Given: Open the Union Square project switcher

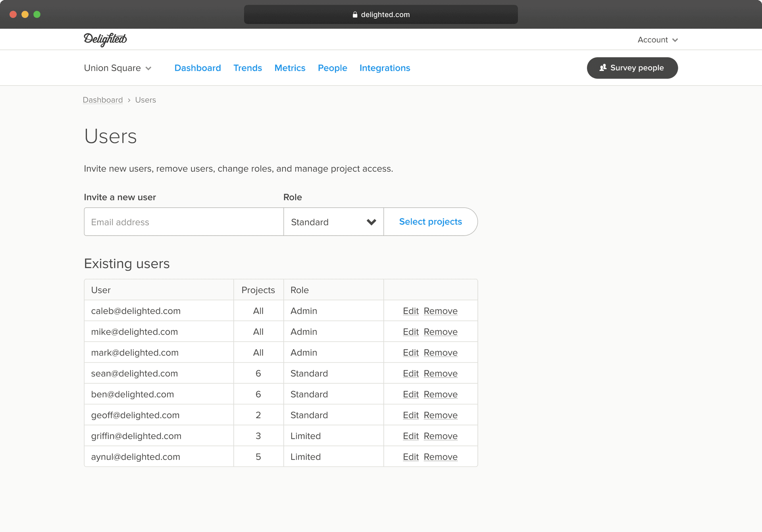Looking at the screenshot, I should pos(118,68).
